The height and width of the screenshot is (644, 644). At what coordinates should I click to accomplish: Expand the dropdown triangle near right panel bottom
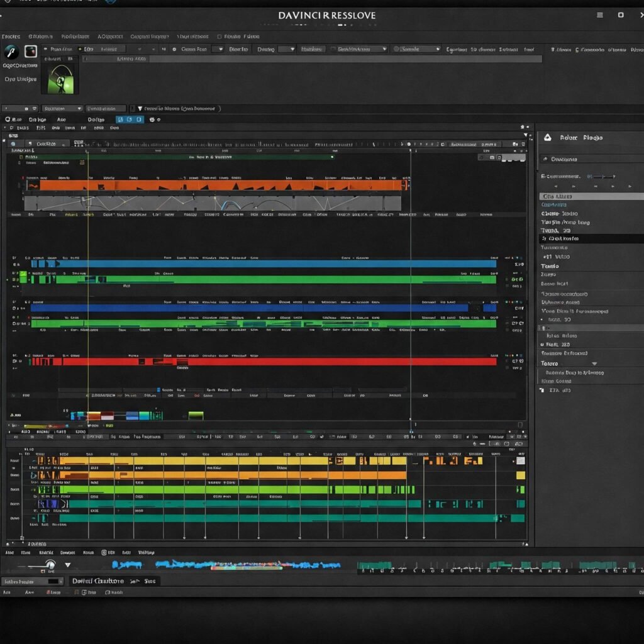(594, 364)
